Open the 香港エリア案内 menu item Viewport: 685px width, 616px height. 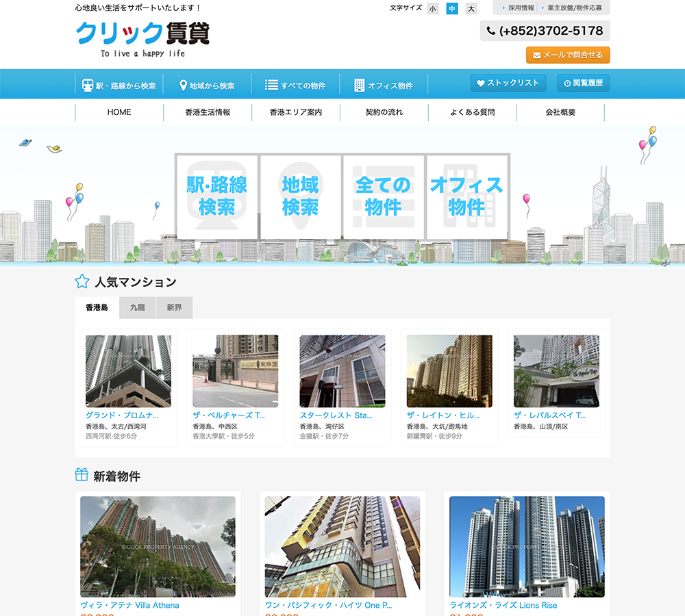click(x=296, y=112)
